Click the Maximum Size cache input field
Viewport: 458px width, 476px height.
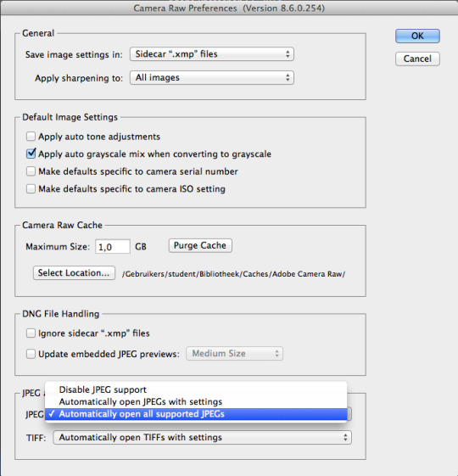pyautogui.click(x=113, y=247)
